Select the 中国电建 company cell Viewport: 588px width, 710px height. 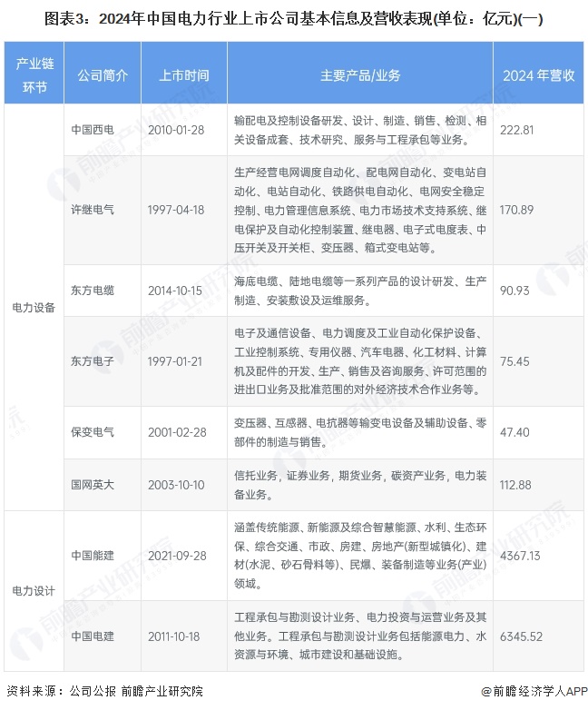click(x=103, y=636)
